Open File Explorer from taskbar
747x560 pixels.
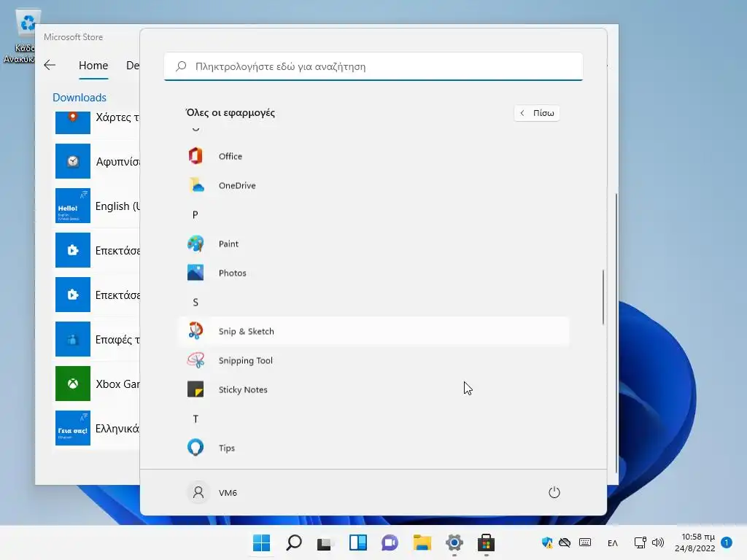click(422, 542)
